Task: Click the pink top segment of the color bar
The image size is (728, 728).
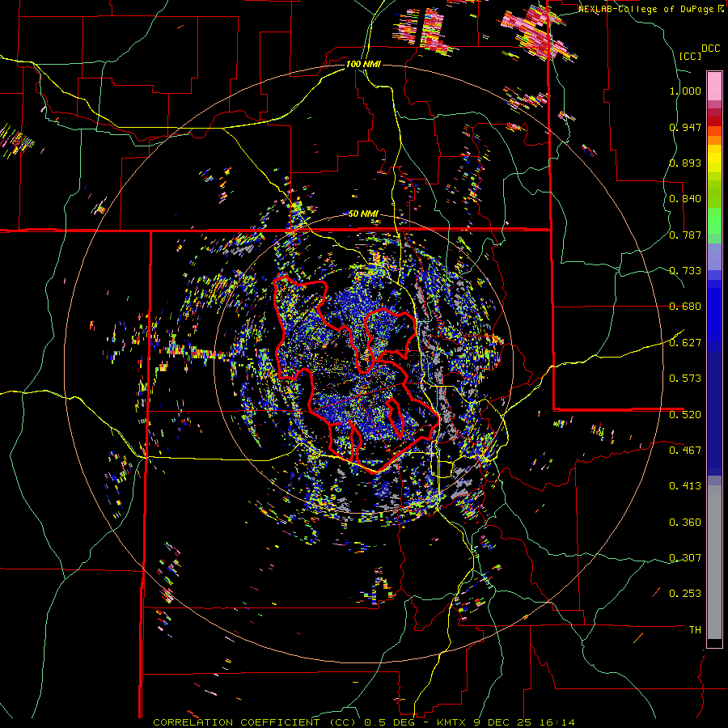Action: click(x=714, y=86)
